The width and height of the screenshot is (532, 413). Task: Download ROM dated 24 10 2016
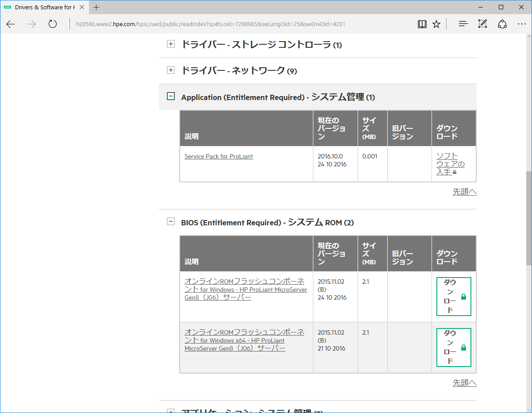(454, 297)
